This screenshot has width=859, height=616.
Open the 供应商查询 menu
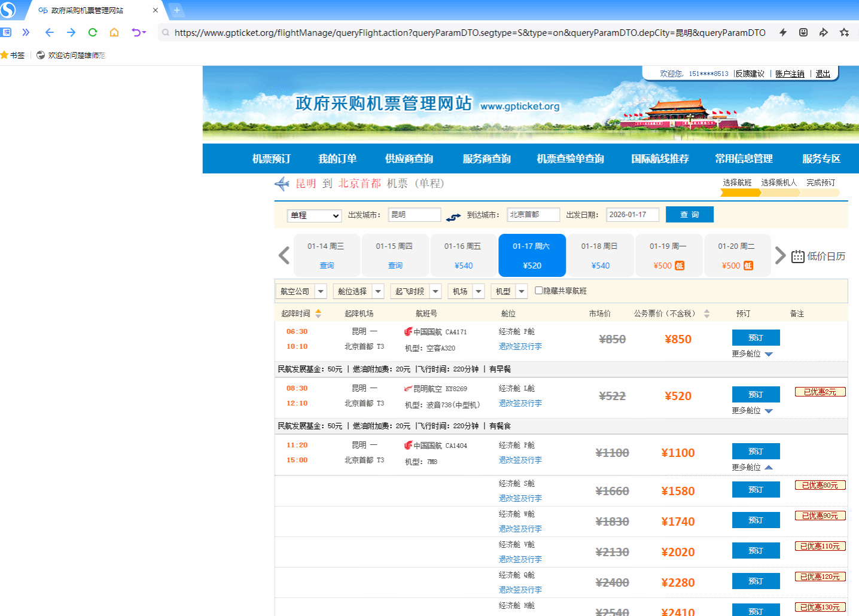point(409,158)
